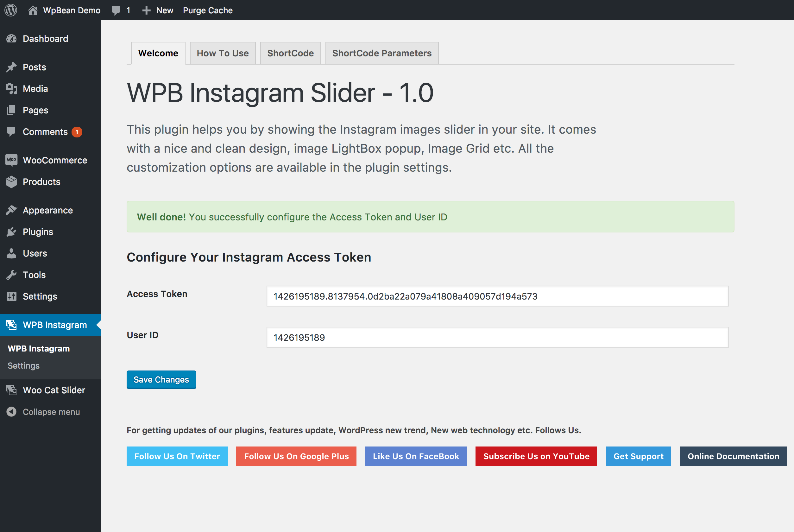The image size is (794, 532).
Task: Click the orange comments count badge
Action: point(77,132)
